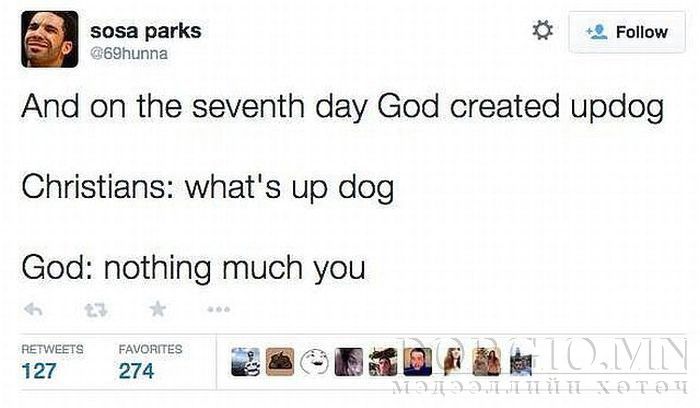Open the fifth avatar with a hat
The image size is (700, 408).
383,362
